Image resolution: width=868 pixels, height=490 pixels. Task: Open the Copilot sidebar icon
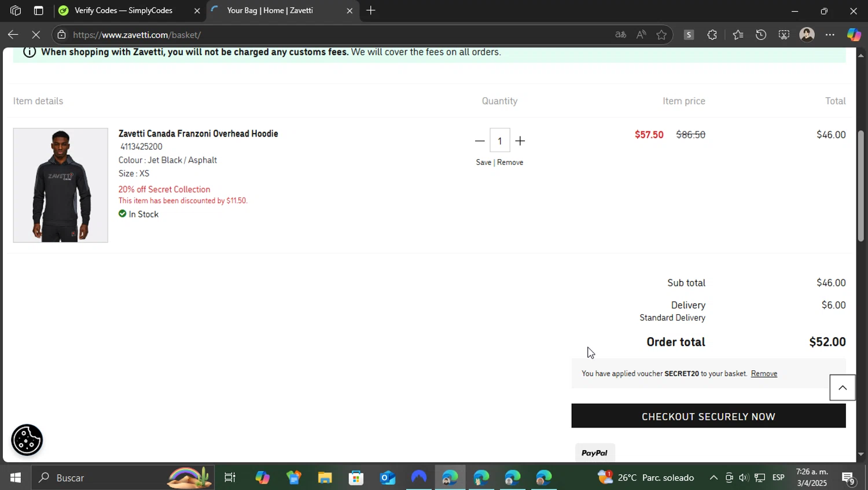(x=854, y=35)
